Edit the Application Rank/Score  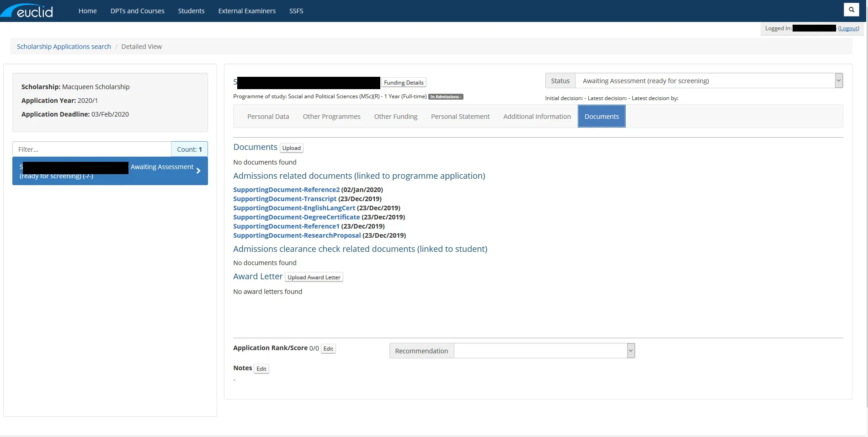pyautogui.click(x=328, y=349)
